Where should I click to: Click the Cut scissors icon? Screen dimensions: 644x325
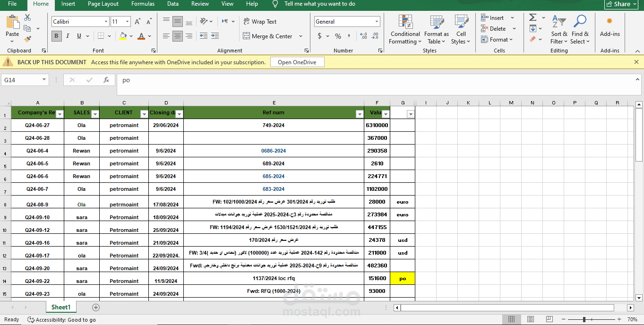pyautogui.click(x=27, y=17)
